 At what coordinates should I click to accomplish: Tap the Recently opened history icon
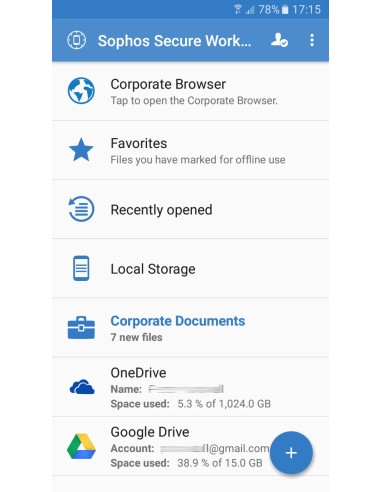[81, 209]
